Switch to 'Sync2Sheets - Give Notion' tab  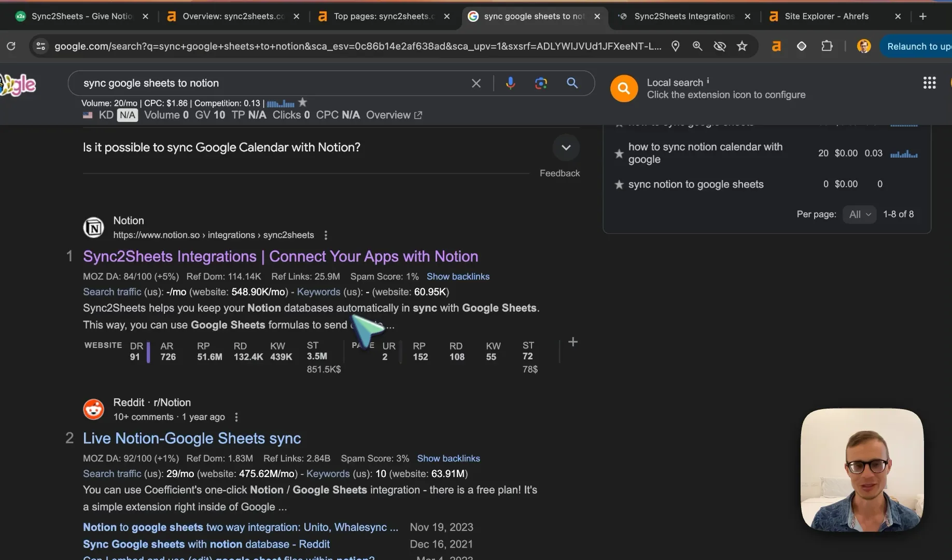point(81,16)
